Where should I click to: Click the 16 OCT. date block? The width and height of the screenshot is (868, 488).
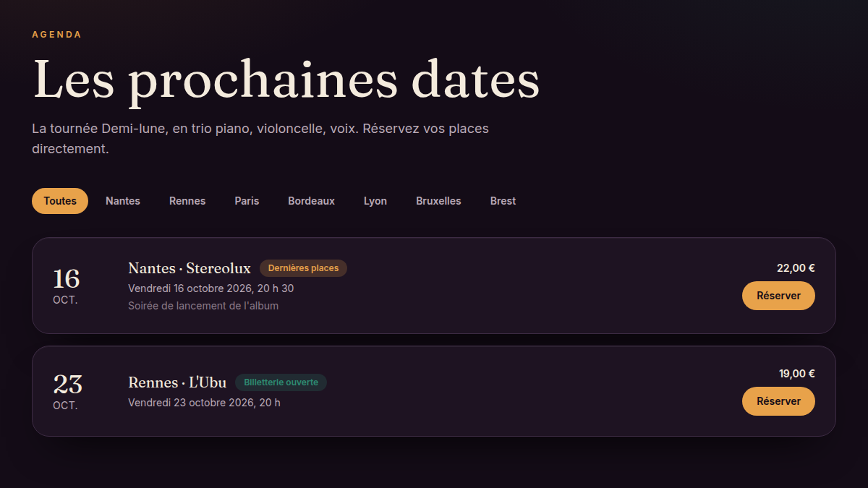(66, 286)
